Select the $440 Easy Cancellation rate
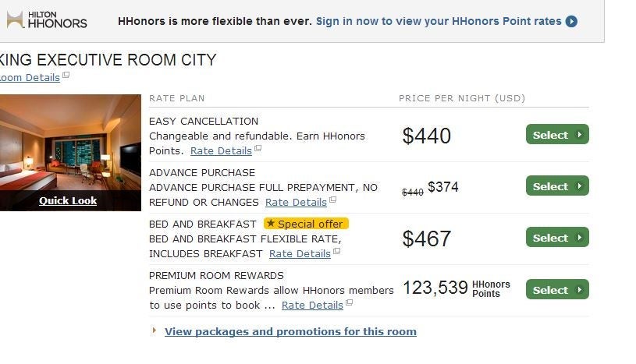 [x=557, y=135]
